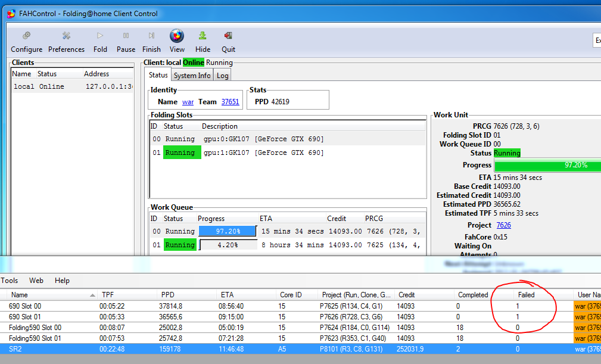Open project 7626 link
Screen dimensions: 601x364
pyautogui.click(x=503, y=225)
